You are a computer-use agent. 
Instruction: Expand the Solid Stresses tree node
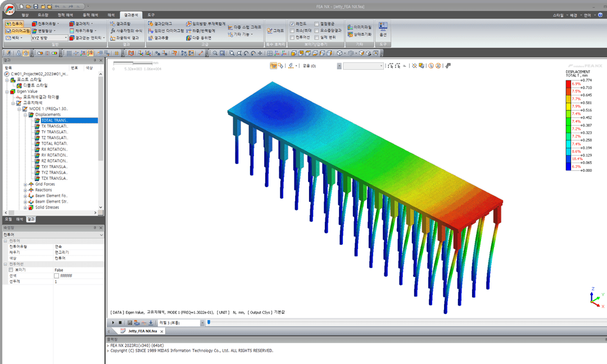(x=25, y=208)
